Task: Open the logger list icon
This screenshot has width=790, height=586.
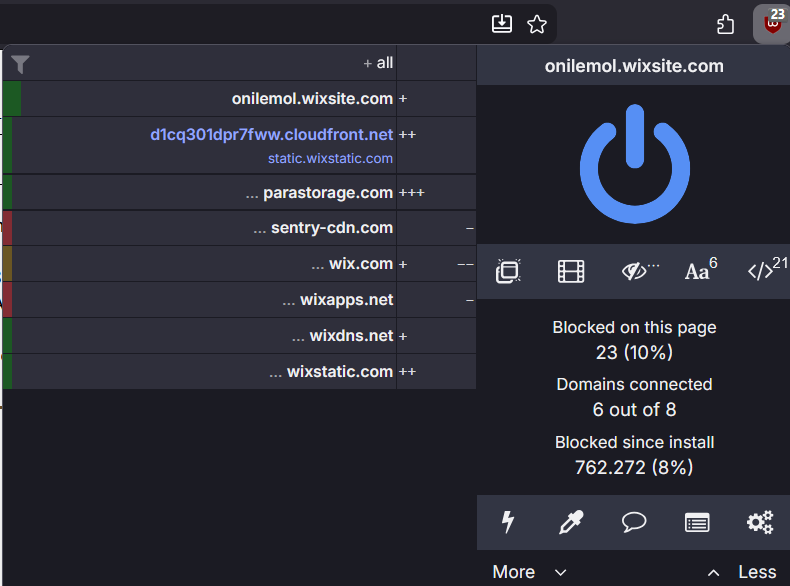Action: 697,523
